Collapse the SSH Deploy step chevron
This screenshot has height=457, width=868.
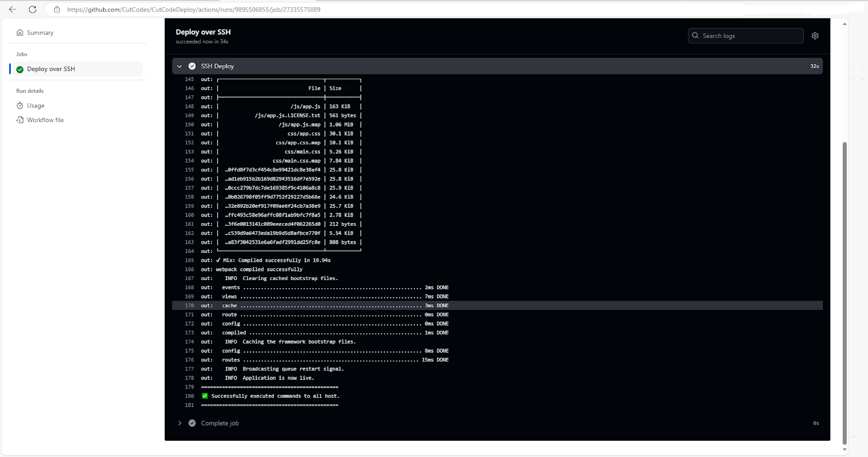[180, 66]
